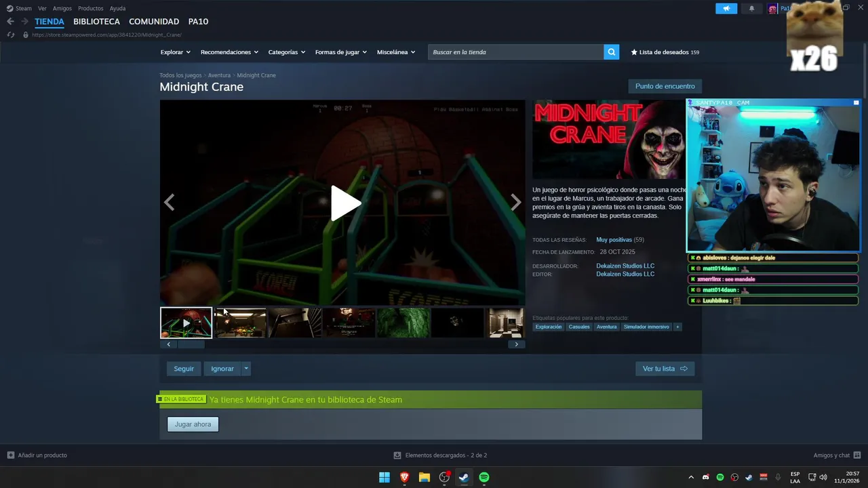Open Windows Start menu
Image resolution: width=868 pixels, height=488 pixels.
[x=384, y=477]
